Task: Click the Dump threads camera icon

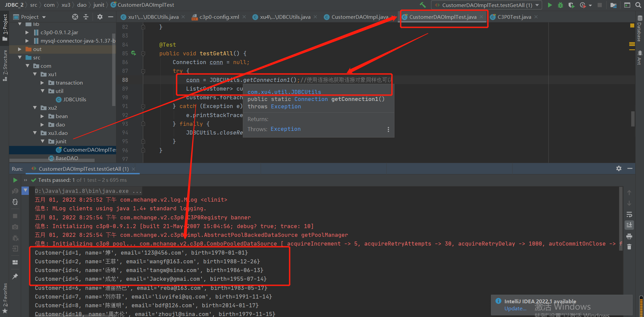Action: tap(15, 227)
